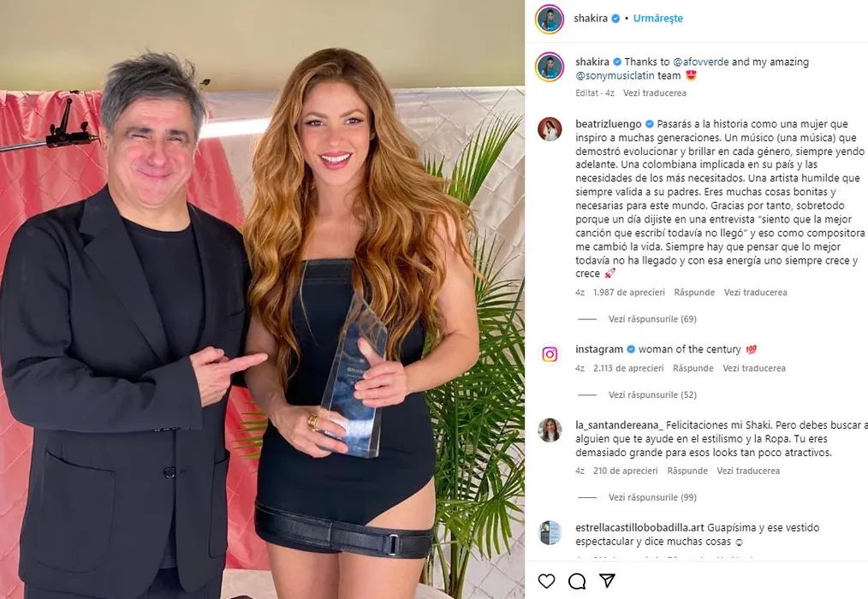
Task: Expand the 52 replies under the Instagram comment
Action: tap(652, 394)
